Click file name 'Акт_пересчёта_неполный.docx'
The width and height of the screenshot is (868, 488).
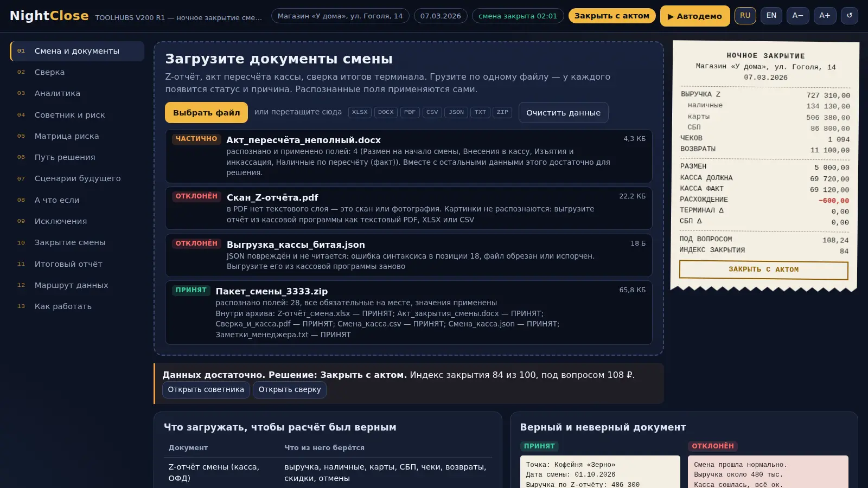point(303,140)
